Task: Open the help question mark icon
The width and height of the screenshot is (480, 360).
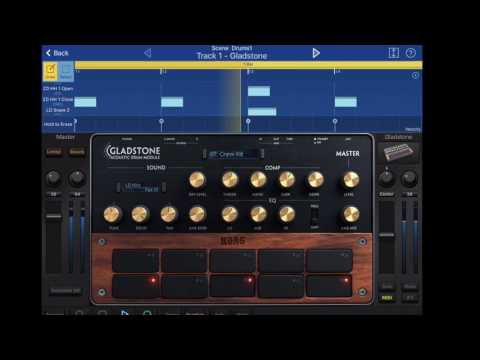Action: 411,53
